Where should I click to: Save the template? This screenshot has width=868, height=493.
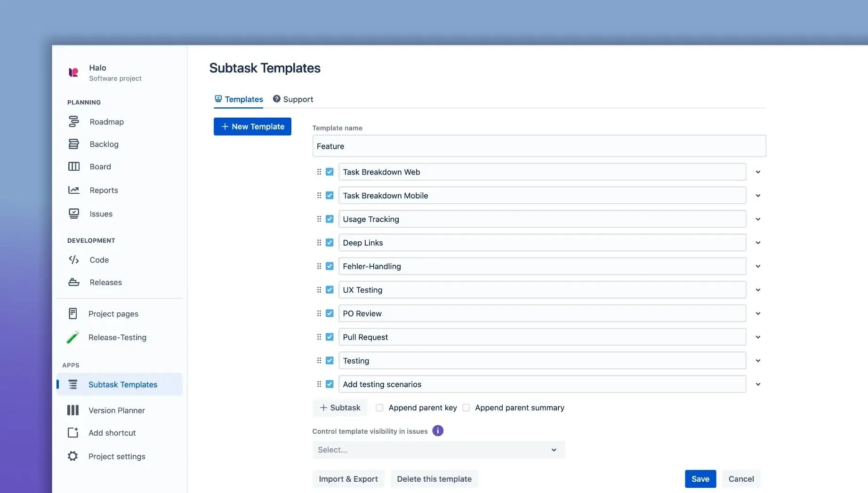coord(700,479)
